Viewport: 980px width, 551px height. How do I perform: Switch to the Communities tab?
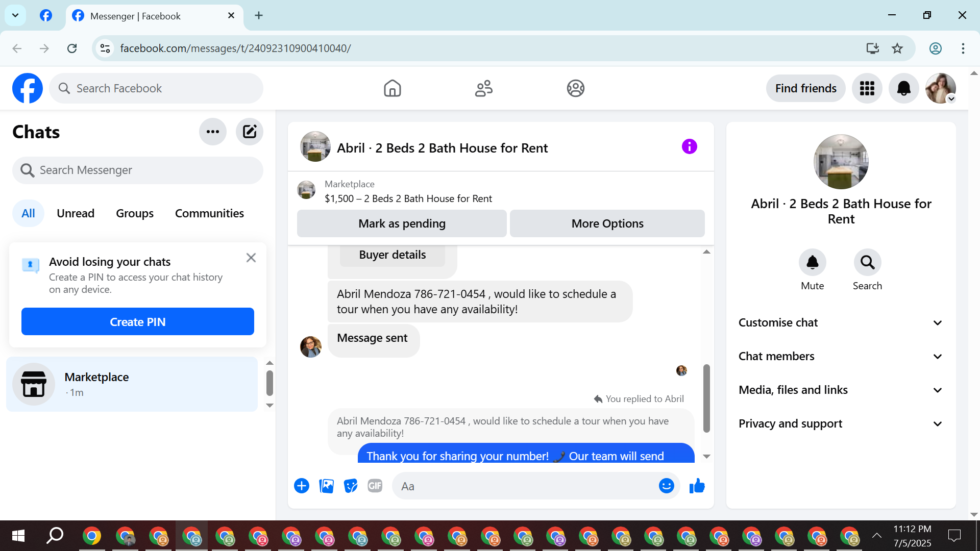(x=209, y=213)
